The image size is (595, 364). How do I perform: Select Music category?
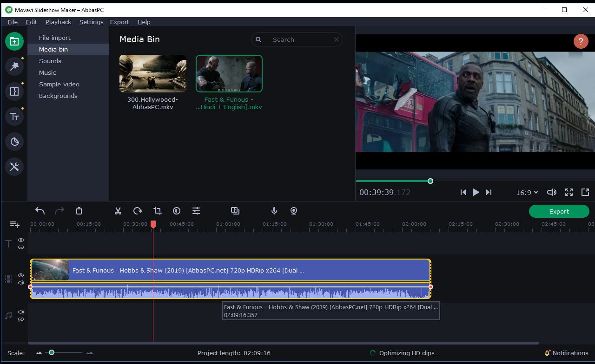(x=68, y=72)
